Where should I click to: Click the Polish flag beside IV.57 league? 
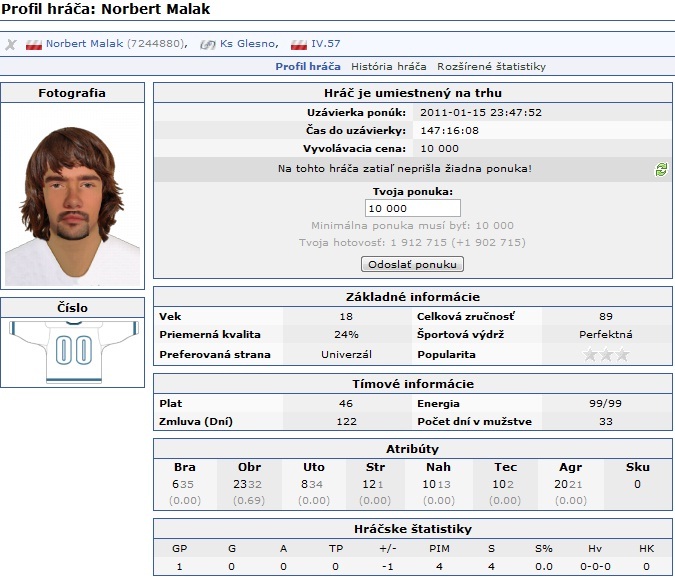(x=299, y=44)
